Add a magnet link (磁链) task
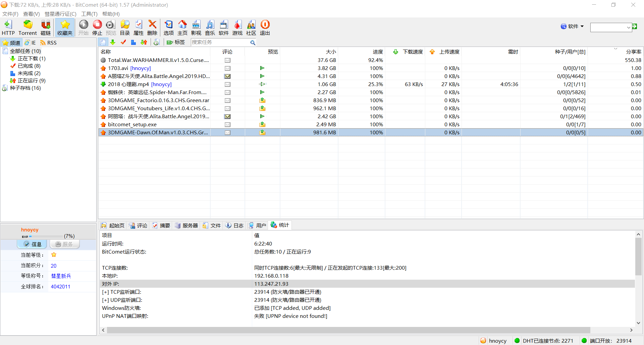Screen dimensions: 644x345 coord(46,28)
